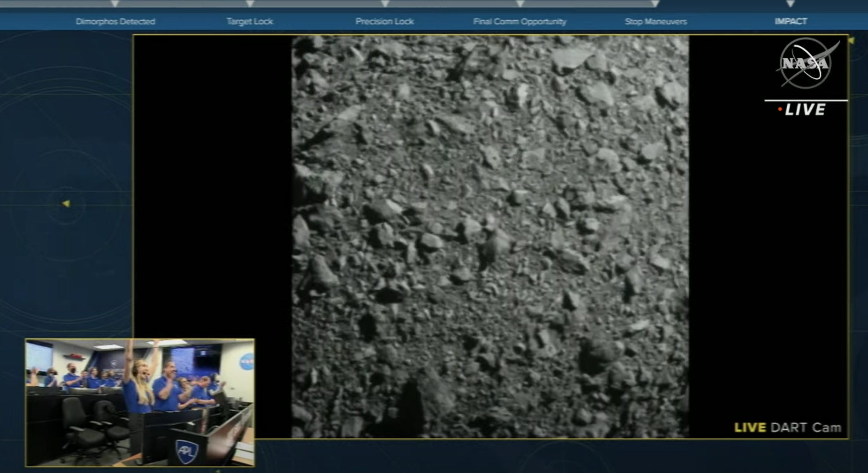Select the Dimorphos Detected milestone label
Viewport: 868px width, 473px height.
pyautogui.click(x=115, y=22)
